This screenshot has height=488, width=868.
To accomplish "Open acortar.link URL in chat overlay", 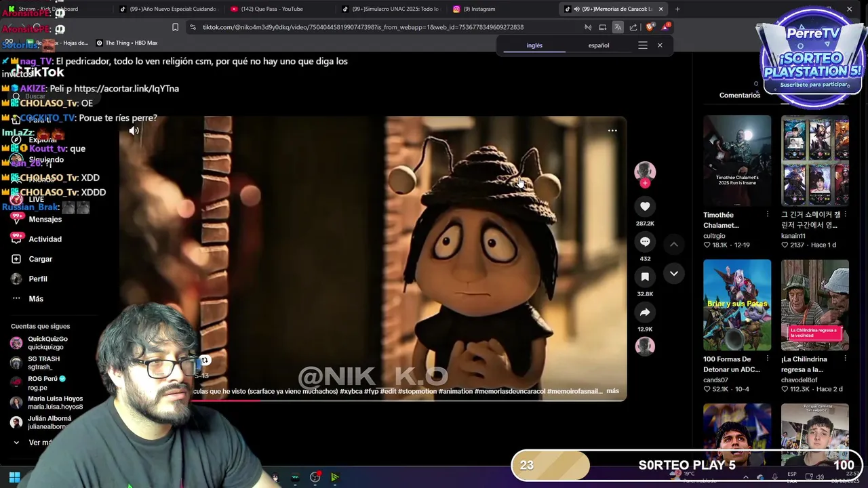I will 126,89.
